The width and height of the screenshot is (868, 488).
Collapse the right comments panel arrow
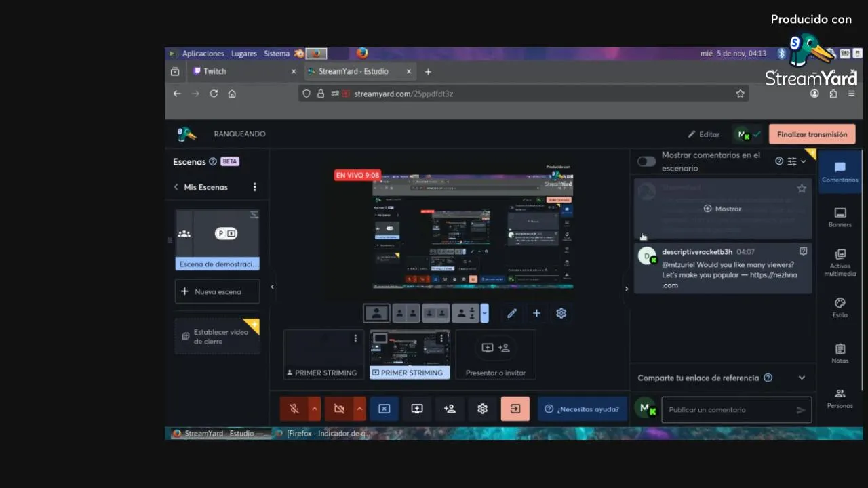click(627, 289)
